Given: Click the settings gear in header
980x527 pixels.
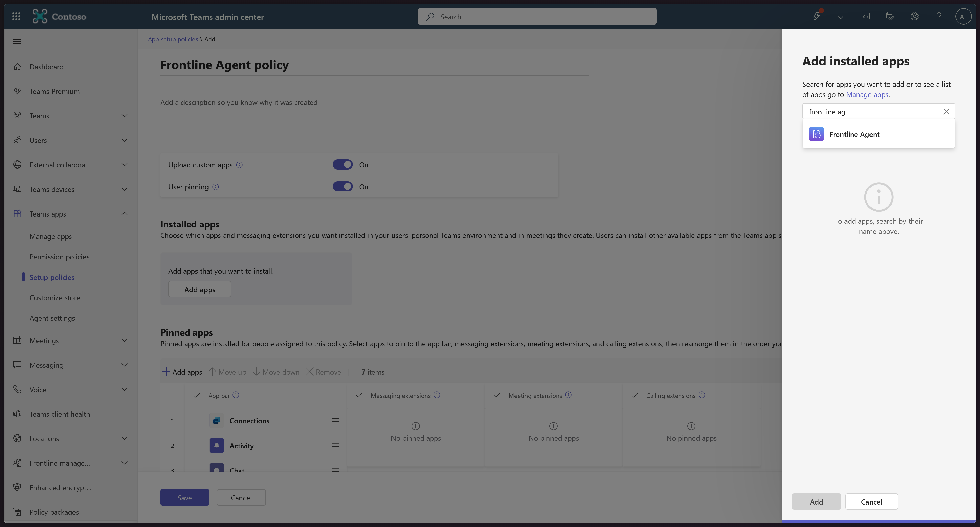Looking at the screenshot, I should point(914,16).
